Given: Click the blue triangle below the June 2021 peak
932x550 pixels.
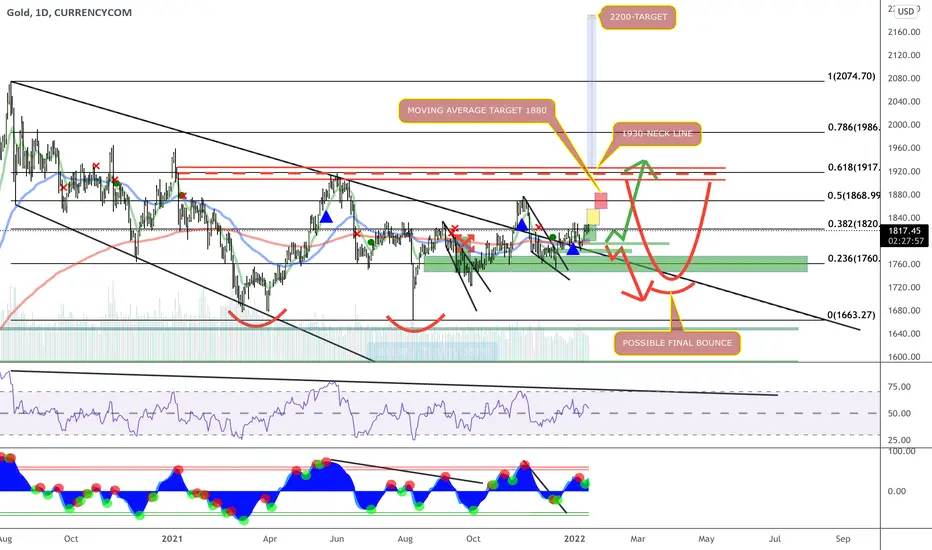Looking at the screenshot, I should tap(326, 216).
